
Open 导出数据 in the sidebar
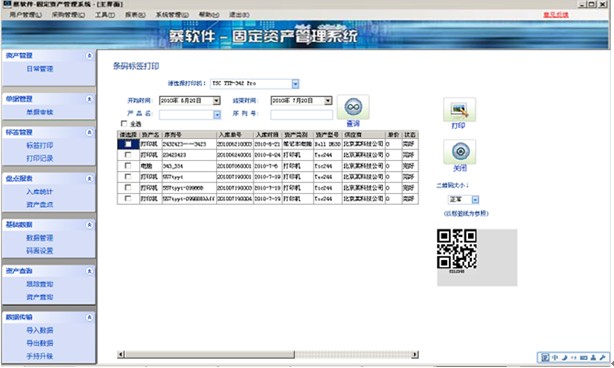coord(40,343)
